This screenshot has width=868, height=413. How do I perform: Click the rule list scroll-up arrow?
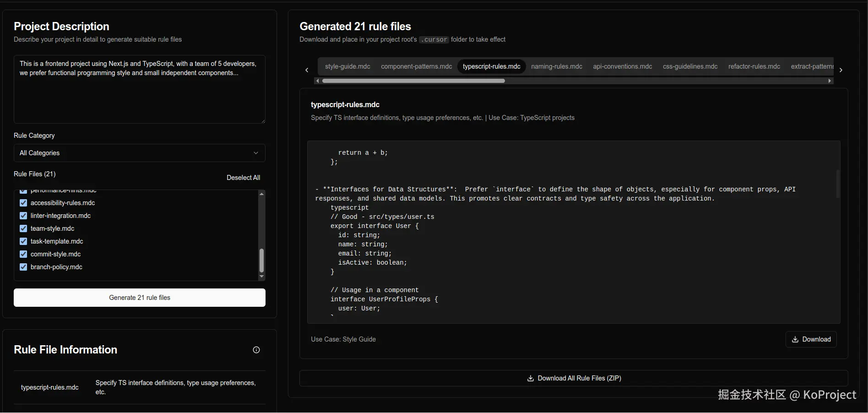coord(261,194)
